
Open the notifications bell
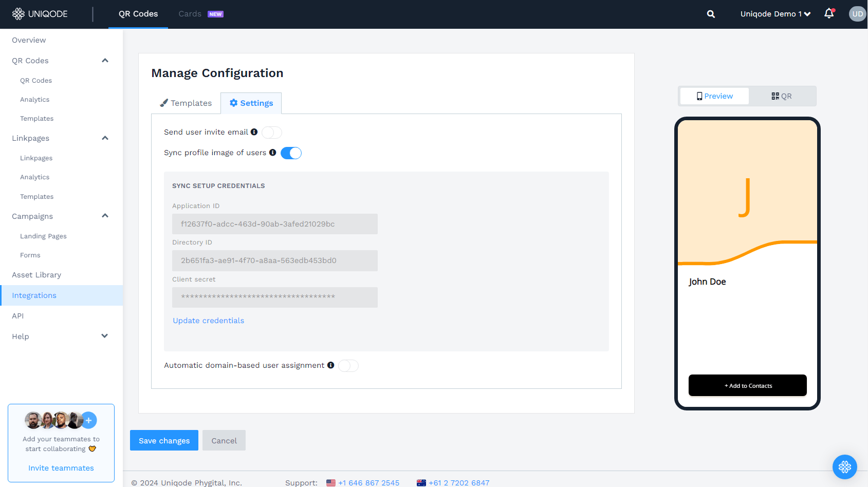(829, 14)
